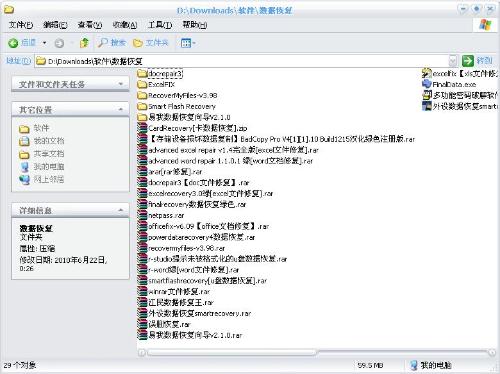Select the 多功能密码破解 program
This screenshot has height=374, width=500.
[x=460, y=95]
